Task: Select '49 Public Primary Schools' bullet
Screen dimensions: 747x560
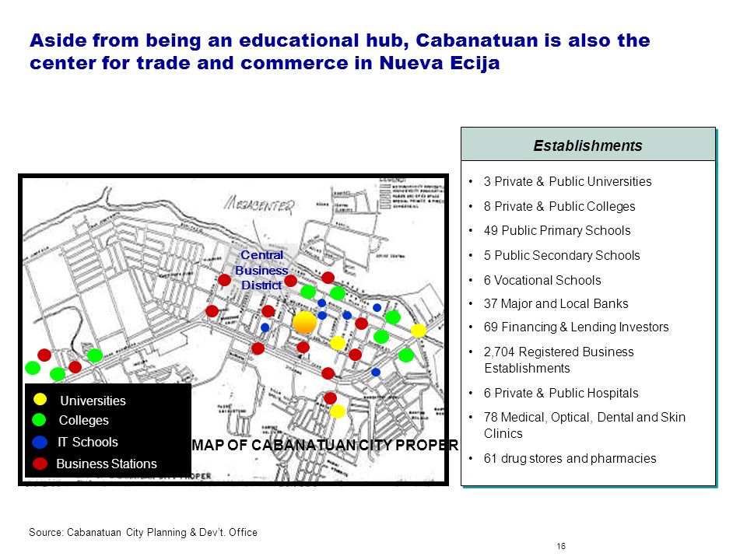Action: [x=557, y=230]
